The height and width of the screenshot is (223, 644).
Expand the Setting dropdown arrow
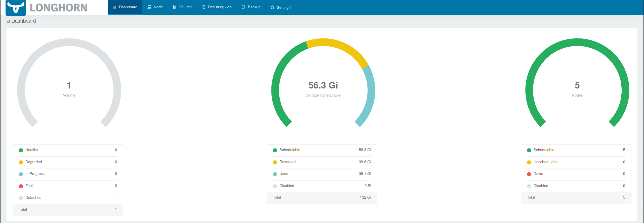tap(290, 8)
